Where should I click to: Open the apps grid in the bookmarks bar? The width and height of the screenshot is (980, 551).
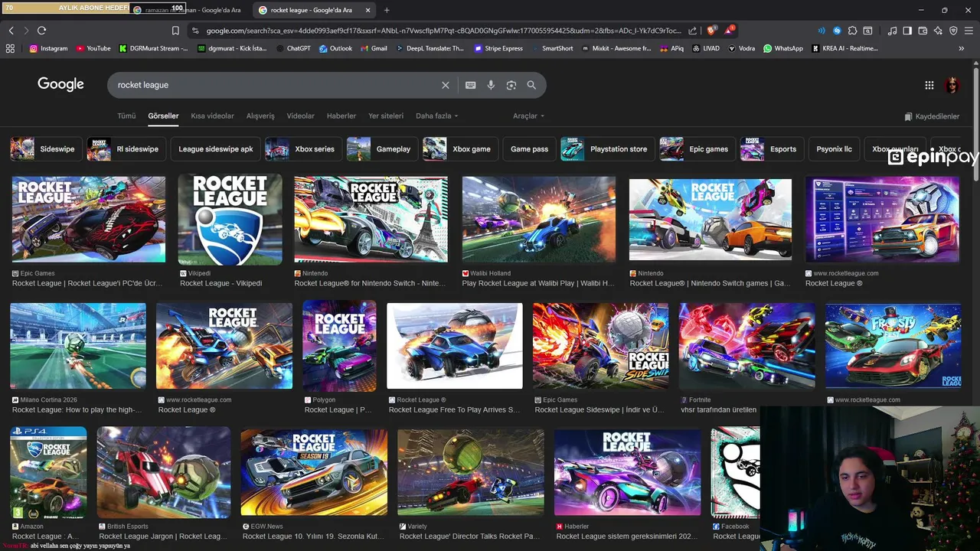[x=10, y=48]
